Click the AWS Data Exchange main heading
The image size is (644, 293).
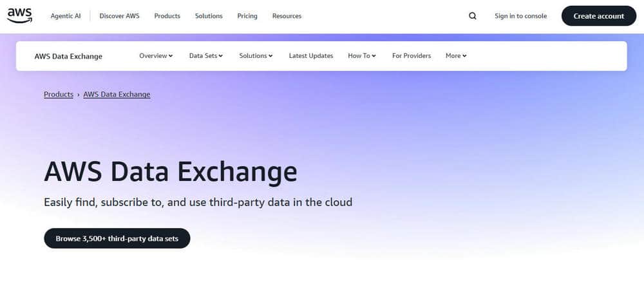[171, 172]
